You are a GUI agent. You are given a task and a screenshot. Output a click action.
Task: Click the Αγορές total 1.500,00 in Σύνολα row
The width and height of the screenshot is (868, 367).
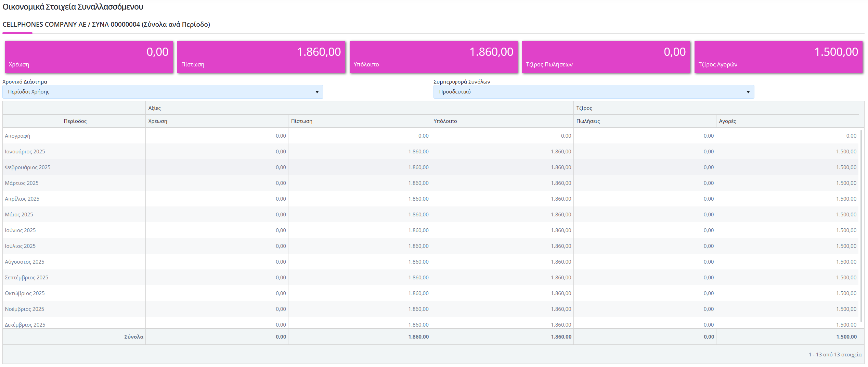coord(846,337)
